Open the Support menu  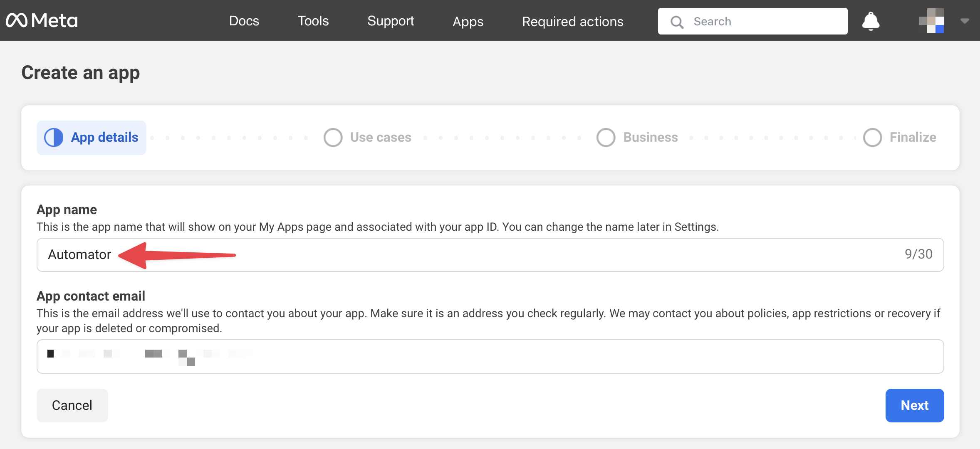tap(390, 21)
